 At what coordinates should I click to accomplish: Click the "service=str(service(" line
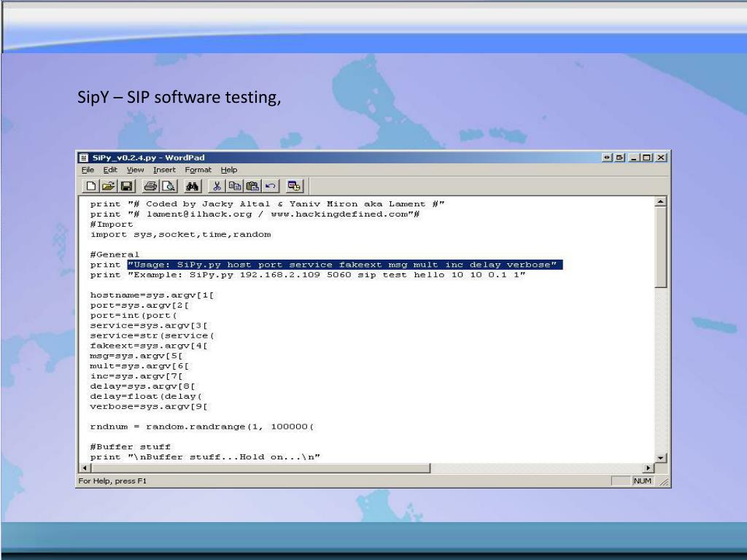pos(152,335)
